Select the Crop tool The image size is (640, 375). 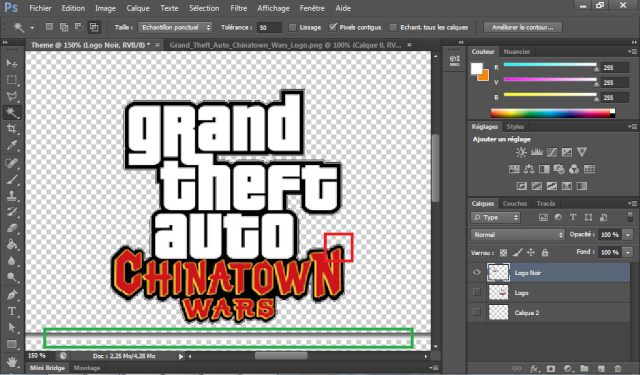(12, 129)
